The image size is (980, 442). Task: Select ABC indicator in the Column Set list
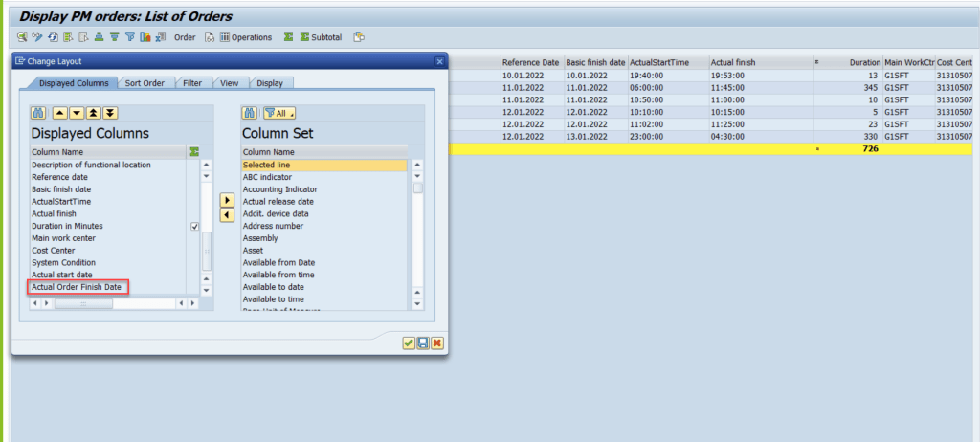pyautogui.click(x=267, y=177)
